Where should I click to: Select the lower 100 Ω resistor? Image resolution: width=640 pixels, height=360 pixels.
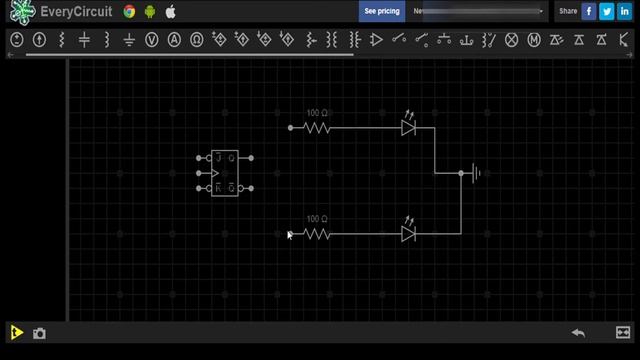(x=317, y=234)
